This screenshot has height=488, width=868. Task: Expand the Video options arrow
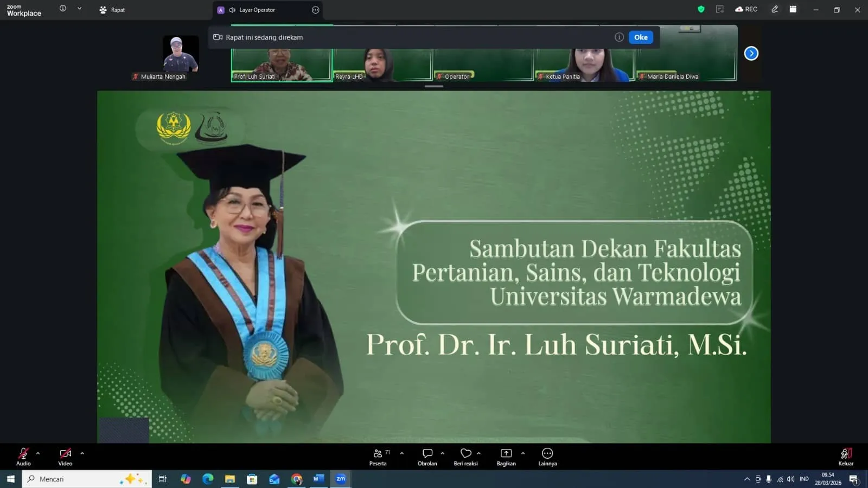click(82, 453)
